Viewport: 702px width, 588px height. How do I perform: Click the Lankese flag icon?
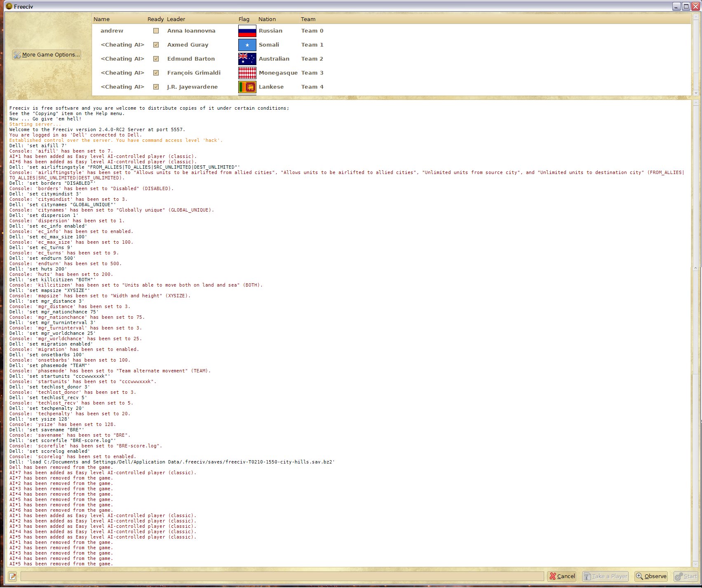[x=247, y=87]
